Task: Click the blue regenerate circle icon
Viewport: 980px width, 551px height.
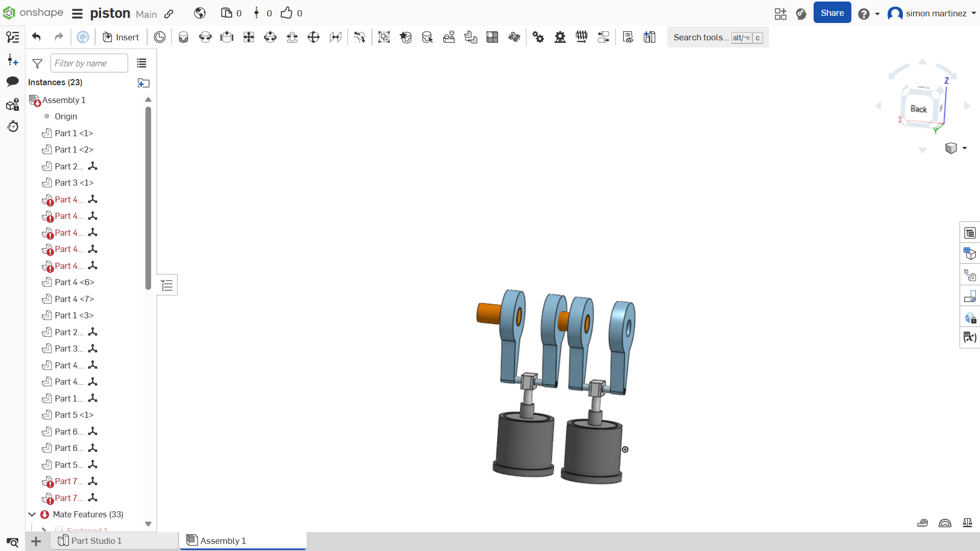Action: coord(83,37)
